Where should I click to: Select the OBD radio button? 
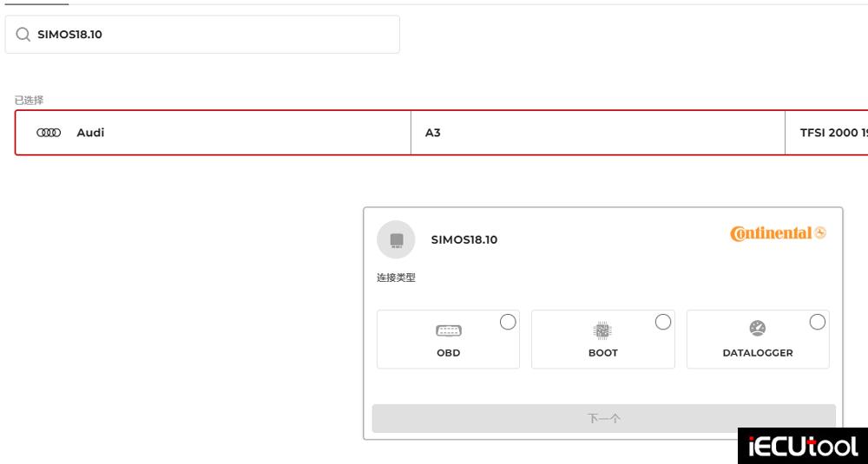(508, 322)
